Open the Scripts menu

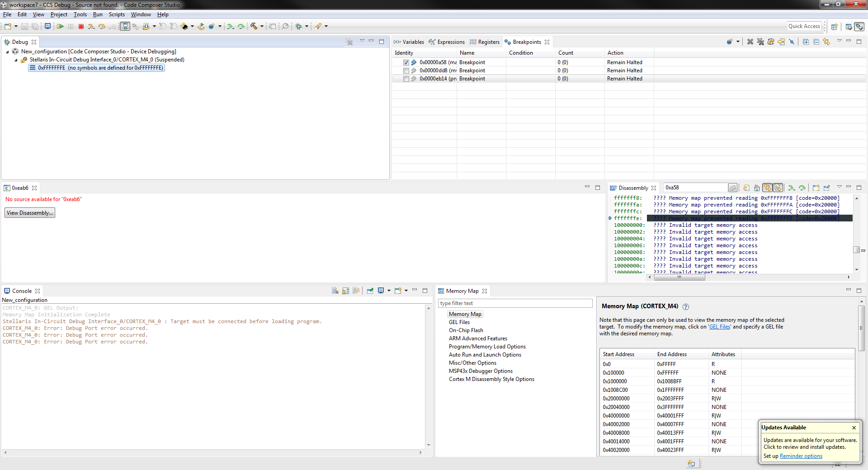tap(117, 14)
